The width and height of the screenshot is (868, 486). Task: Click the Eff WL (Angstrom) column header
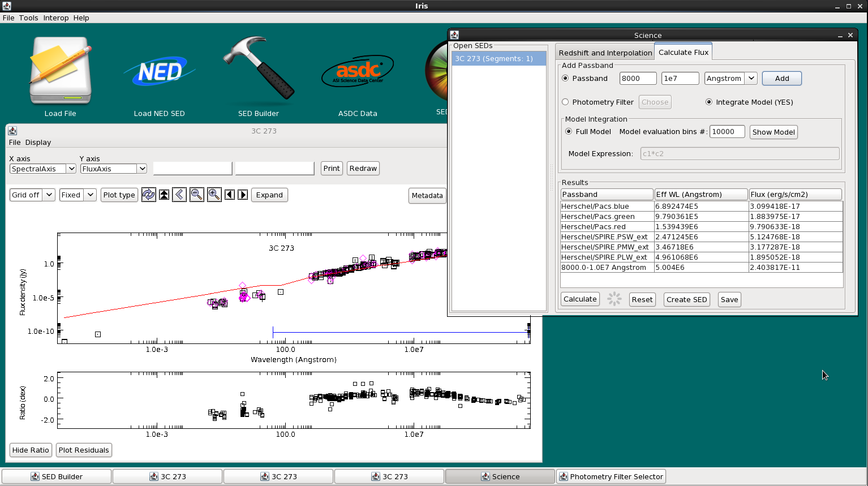701,195
